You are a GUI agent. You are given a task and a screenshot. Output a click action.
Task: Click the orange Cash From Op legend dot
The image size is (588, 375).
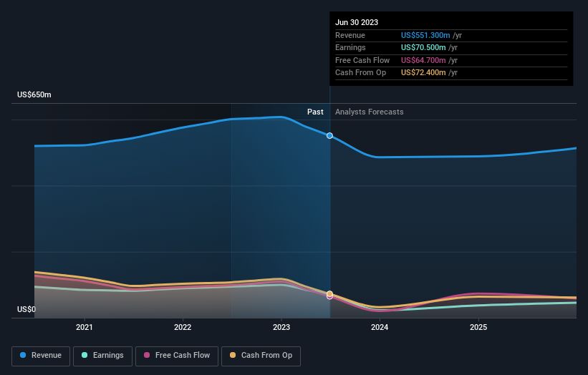pos(233,355)
